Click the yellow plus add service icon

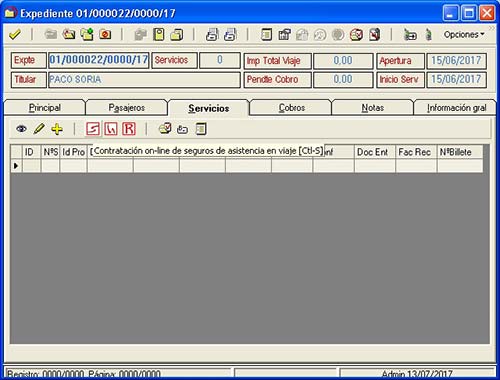click(57, 129)
